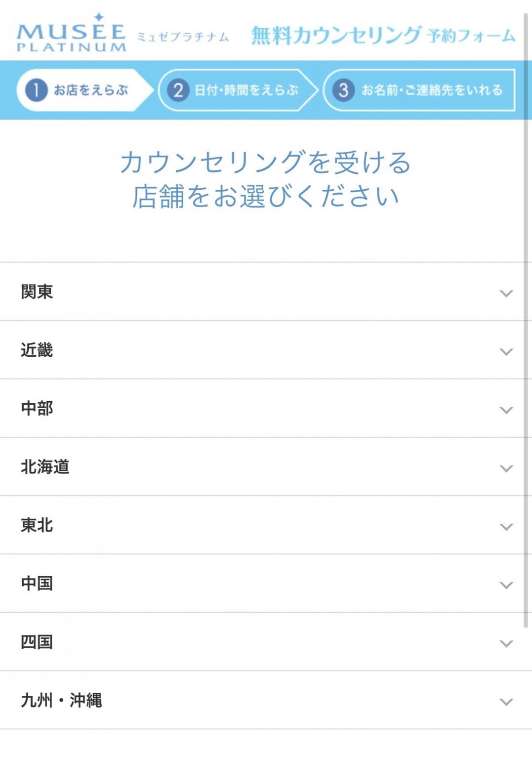Image resolution: width=532 pixels, height=759 pixels.
Task: Go to 日付・時間をえらぶ step tab
Action: coord(238,90)
